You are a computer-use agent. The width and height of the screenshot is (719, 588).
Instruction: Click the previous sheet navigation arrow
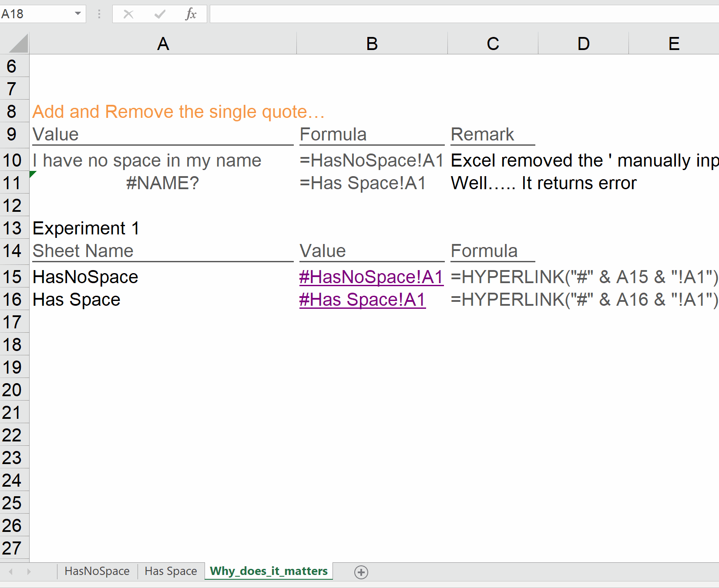pos(10,572)
